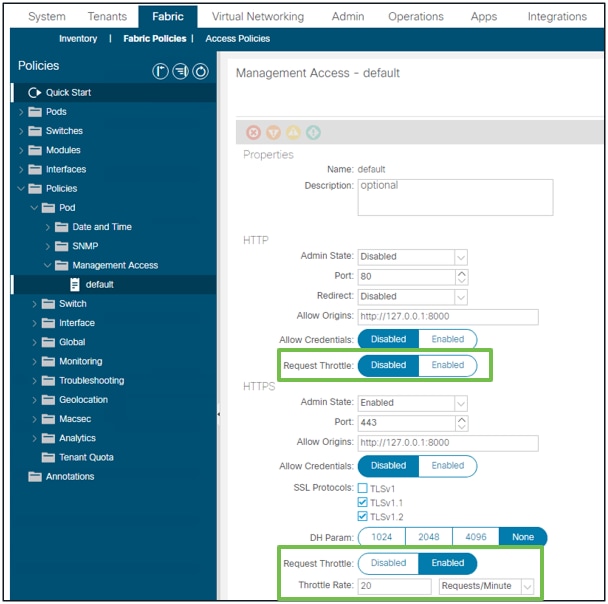Click the Throttle Rate input field
Screen dimensions: 608x604
coord(394,586)
